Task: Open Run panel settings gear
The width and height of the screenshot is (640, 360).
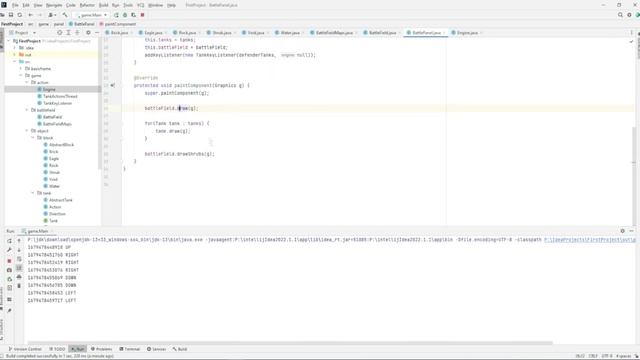Action: tap(622, 231)
